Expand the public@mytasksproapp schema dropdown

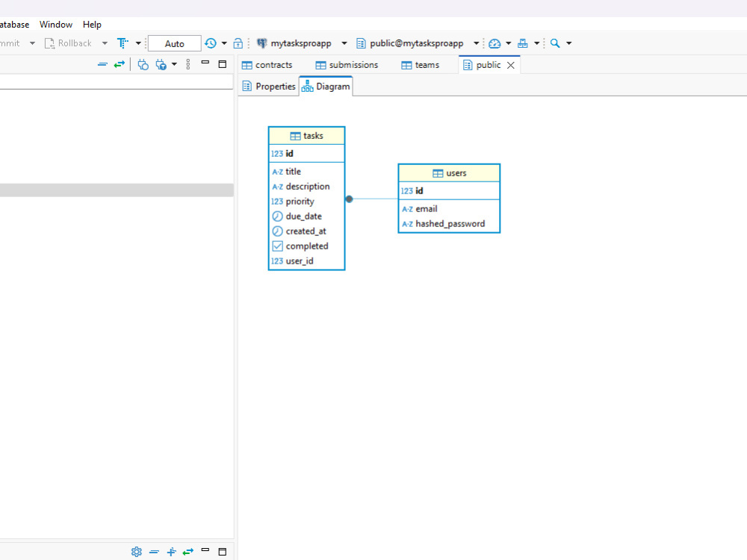pyautogui.click(x=476, y=43)
